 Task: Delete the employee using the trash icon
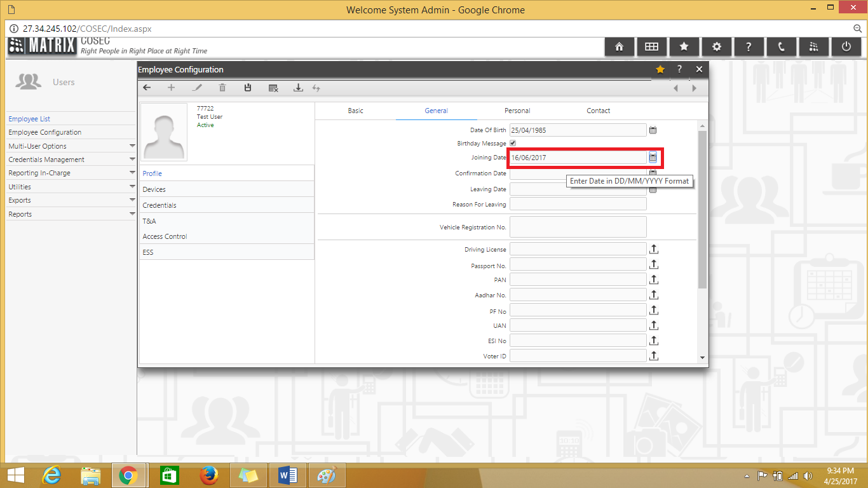click(x=222, y=88)
